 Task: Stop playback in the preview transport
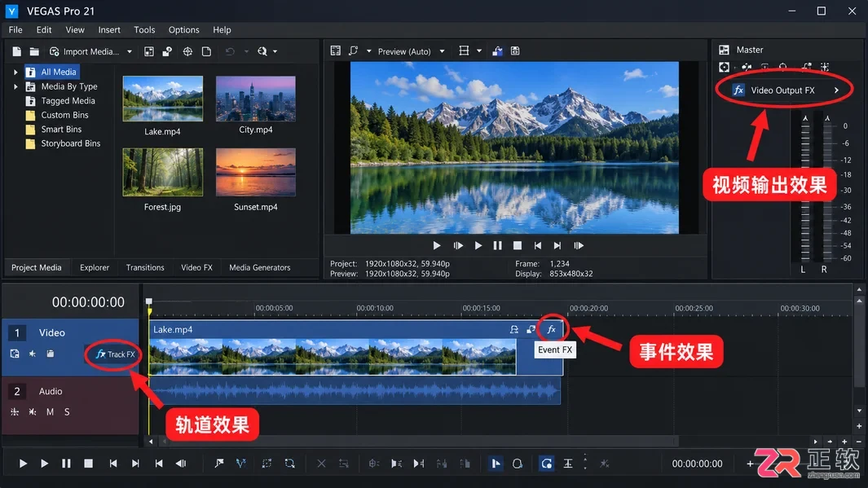(518, 246)
